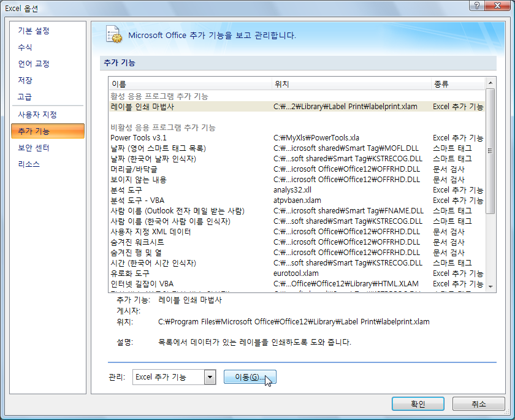Click the help question mark icon
515x420 pixels.
point(477,6)
